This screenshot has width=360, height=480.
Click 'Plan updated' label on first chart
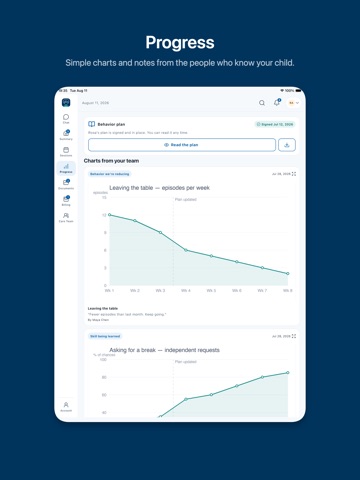[x=186, y=199]
